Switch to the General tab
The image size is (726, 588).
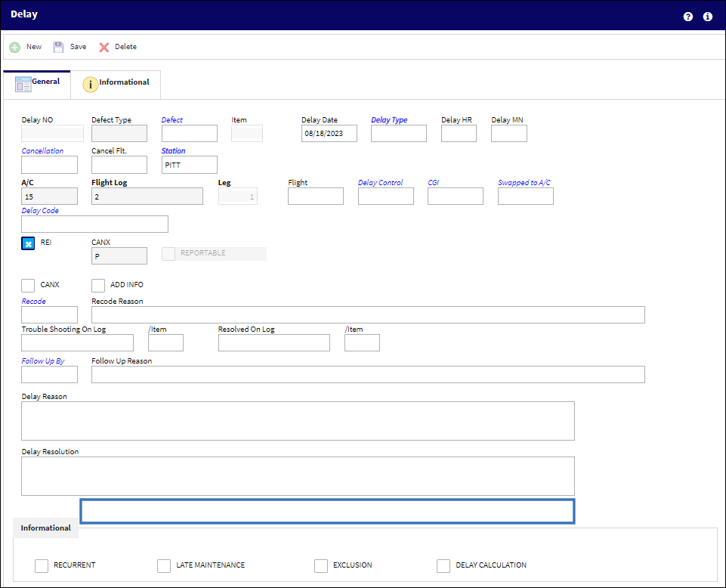click(37, 85)
